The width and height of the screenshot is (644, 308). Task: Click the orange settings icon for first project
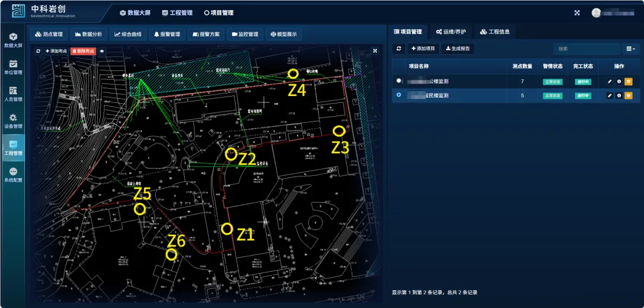click(628, 81)
